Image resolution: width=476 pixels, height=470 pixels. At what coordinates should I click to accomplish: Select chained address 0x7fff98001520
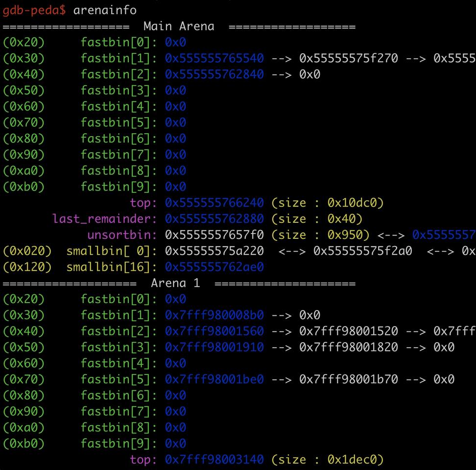click(349, 331)
